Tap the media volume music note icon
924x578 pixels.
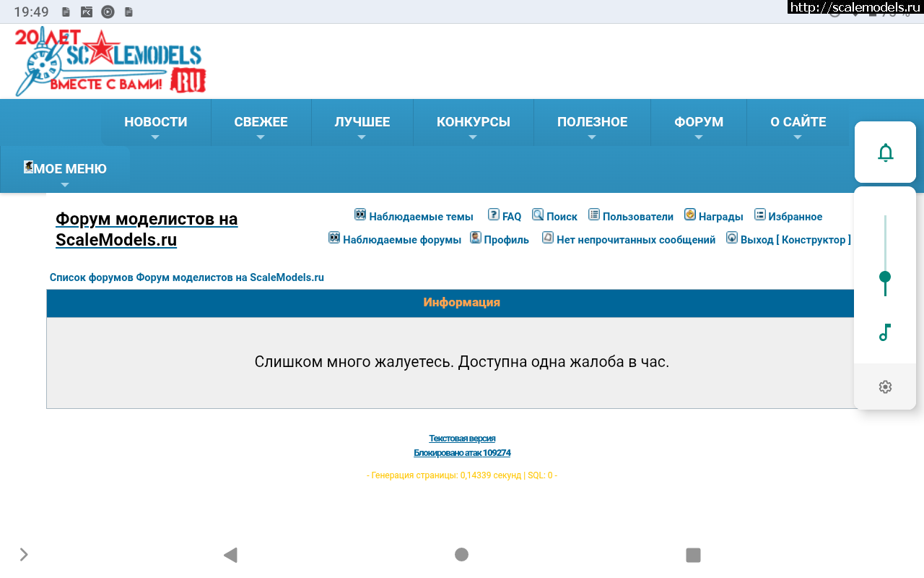point(885,332)
